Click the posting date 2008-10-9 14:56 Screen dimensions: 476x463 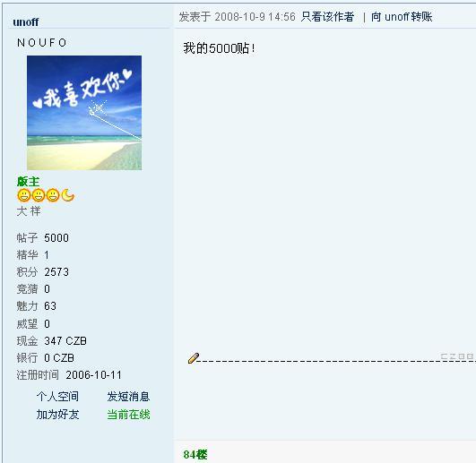[255, 17]
